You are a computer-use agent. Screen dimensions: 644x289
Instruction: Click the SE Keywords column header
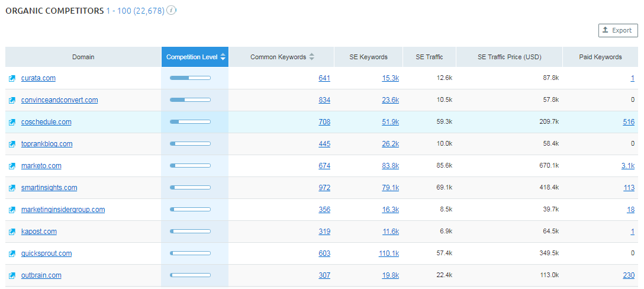coord(368,57)
